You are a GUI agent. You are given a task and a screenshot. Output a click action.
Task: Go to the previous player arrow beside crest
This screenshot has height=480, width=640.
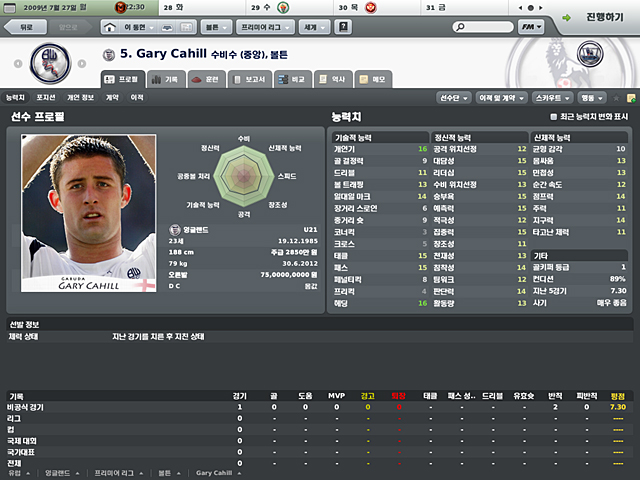click(x=18, y=64)
